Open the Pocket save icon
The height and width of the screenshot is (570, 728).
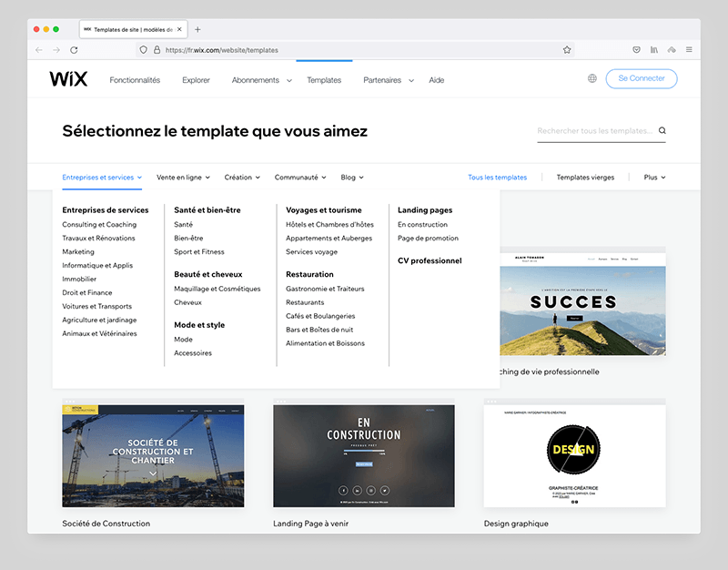(636, 50)
